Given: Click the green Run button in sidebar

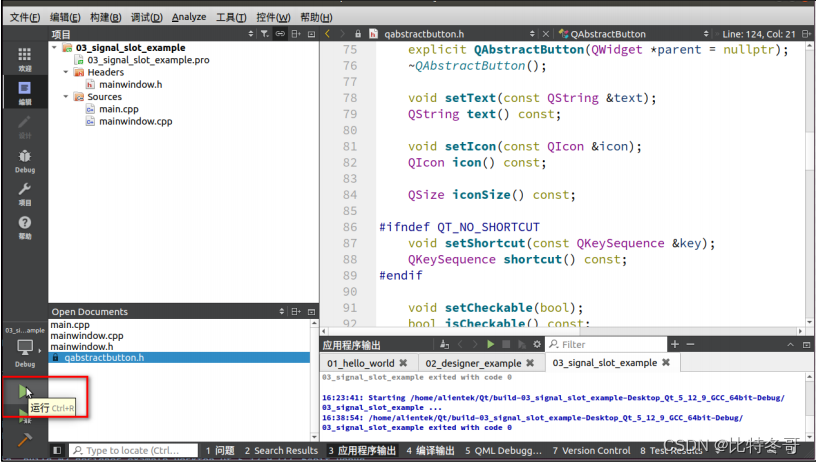Looking at the screenshot, I should [x=24, y=392].
